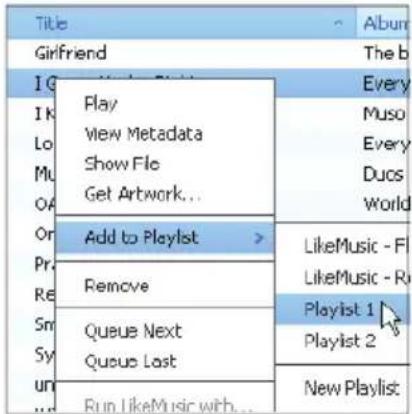Select the Girlfriend track row

(207, 53)
